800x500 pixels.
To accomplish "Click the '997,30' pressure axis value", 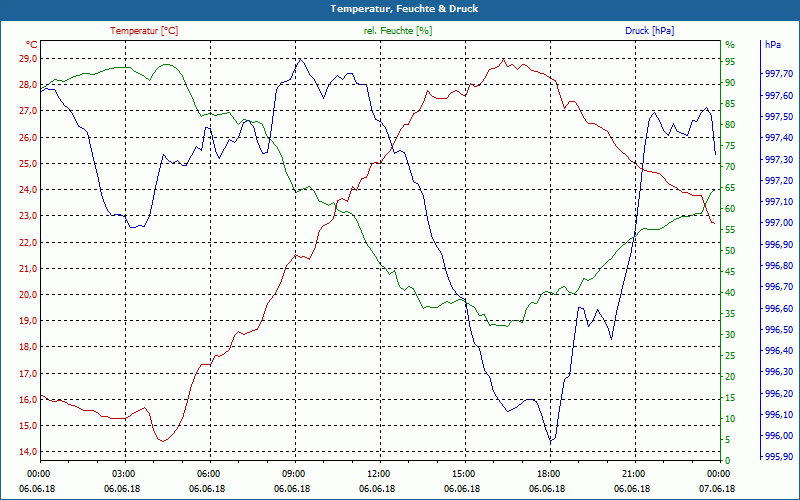I will (779, 160).
